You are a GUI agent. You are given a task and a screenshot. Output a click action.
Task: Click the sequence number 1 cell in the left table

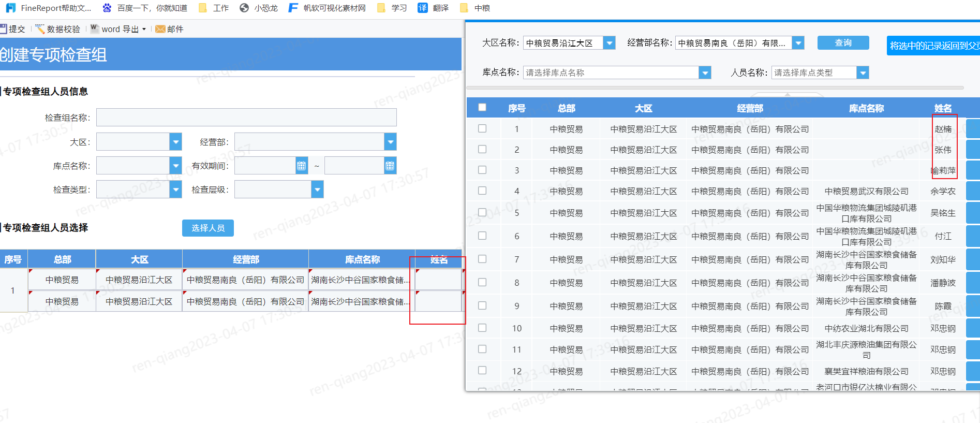click(13, 290)
